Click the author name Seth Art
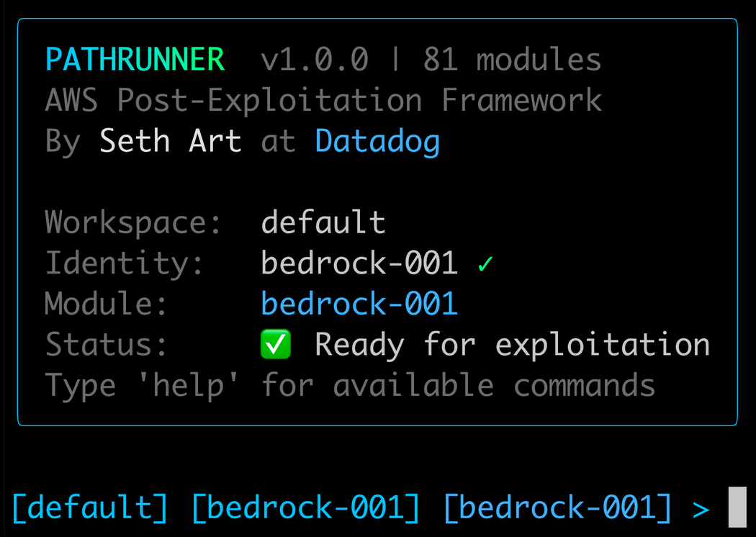This screenshot has height=537, width=756. click(170, 141)
